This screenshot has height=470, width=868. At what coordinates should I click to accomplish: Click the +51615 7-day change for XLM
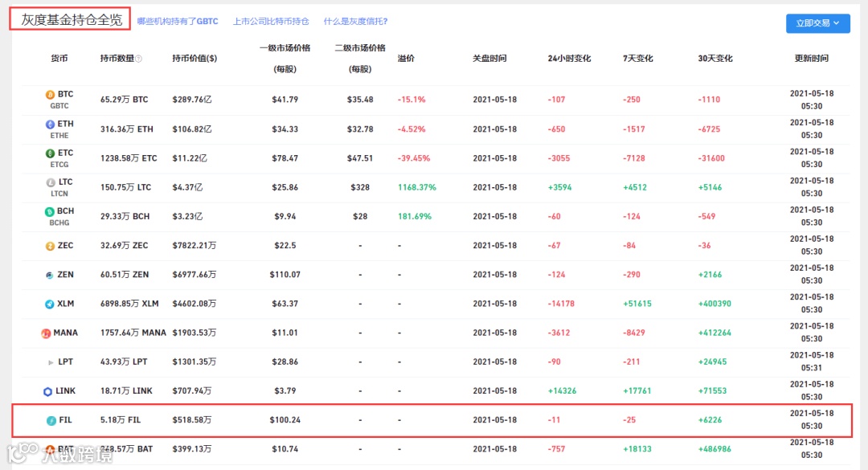click(637, 304)
